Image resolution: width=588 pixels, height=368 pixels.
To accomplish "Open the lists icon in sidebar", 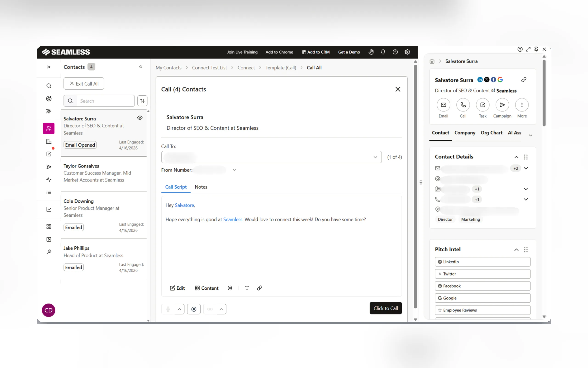I will tap(49, 192).
